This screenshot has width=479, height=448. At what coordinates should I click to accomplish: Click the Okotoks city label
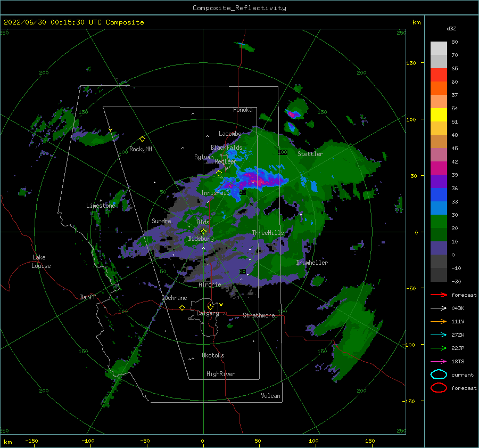(213, 355)
